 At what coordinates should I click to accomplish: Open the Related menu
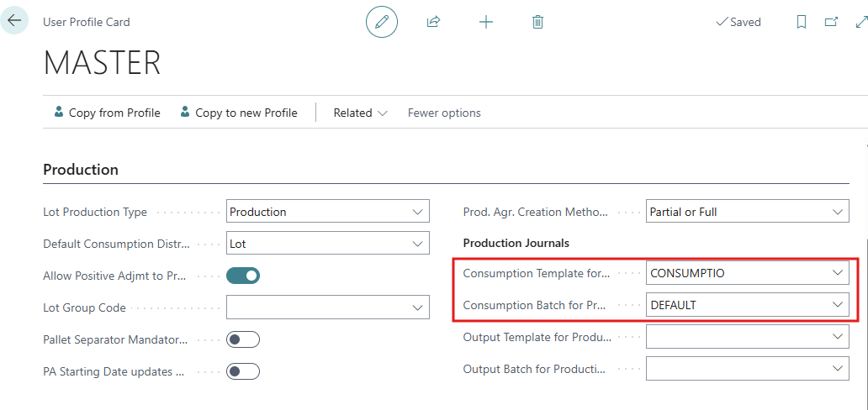click(360, 113)
